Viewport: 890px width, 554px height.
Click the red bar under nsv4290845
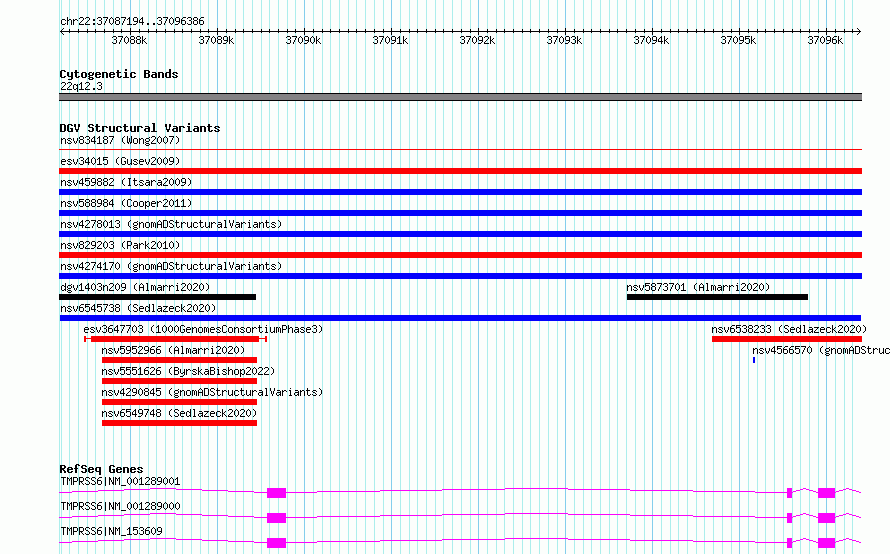(179, 402)
